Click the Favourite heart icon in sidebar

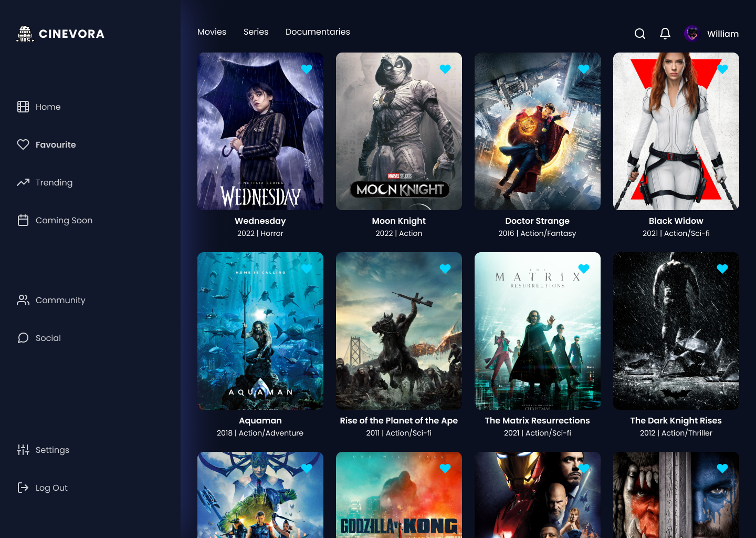(23, 144)
